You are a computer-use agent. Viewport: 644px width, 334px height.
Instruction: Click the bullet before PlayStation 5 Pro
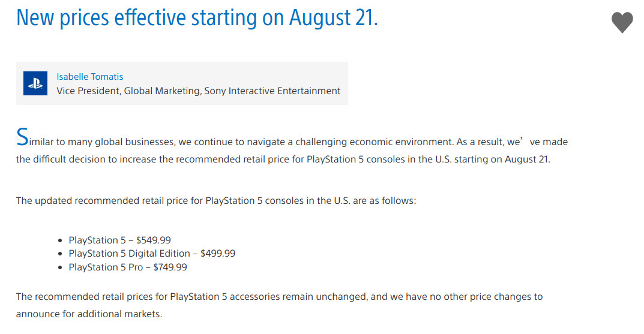pos(61,267)
